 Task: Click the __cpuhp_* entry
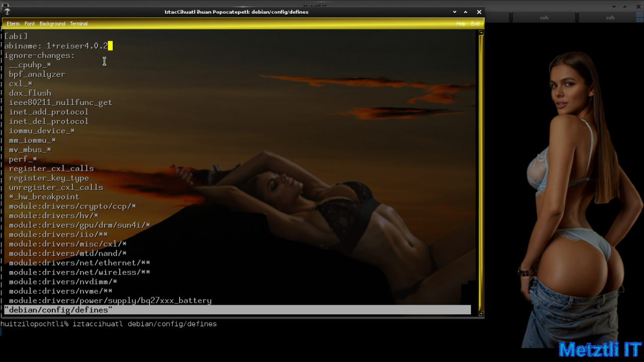pyautogui.click(x=30, y=65)
